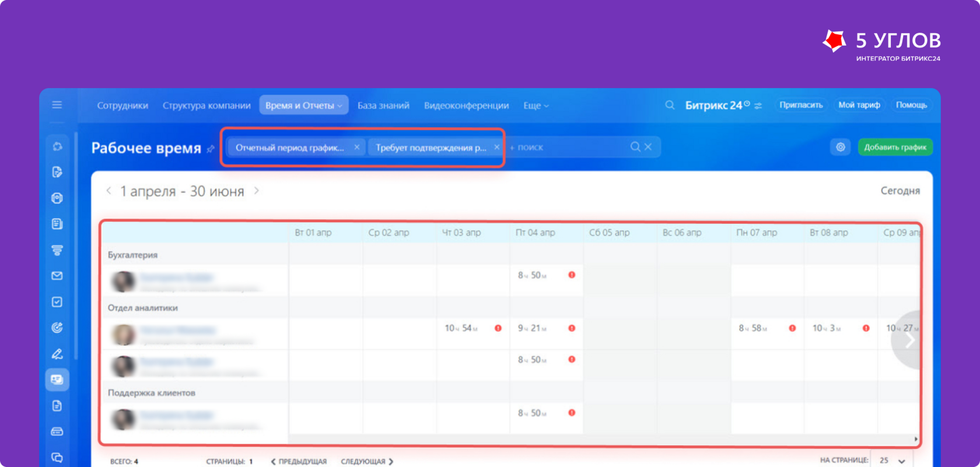The image size is (980, 467).
Task: Click the Поддержка клиентов employee avatar
Action: click(123, 419)
